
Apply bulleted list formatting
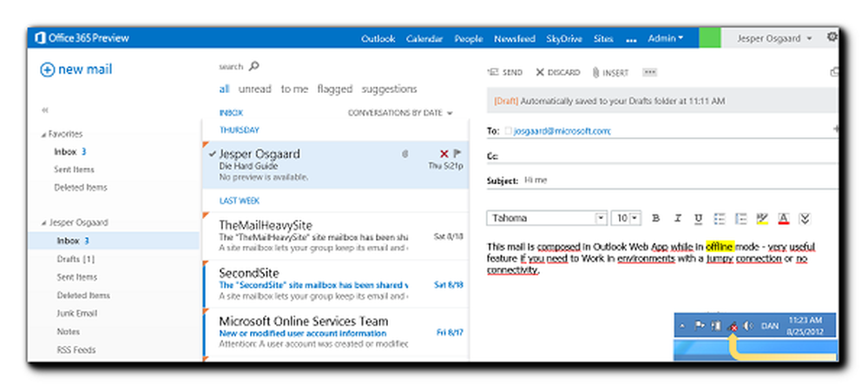719,218
